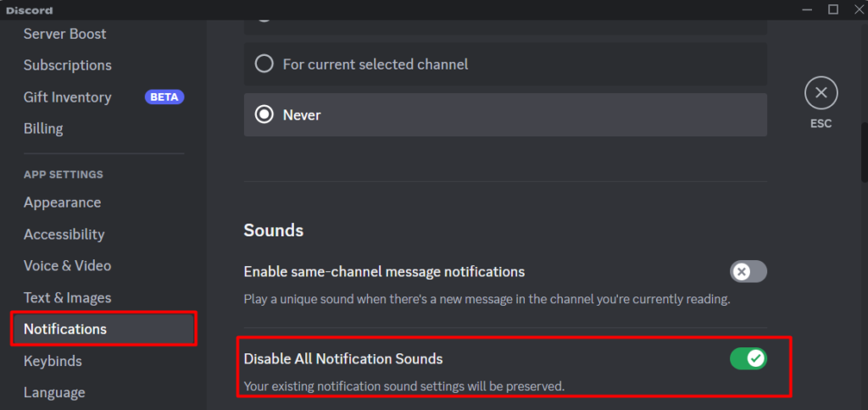Image resolution: width=868 pixels, height=410 pixels.
Task: Maximize the Discord window
Action: click(833, 9)
